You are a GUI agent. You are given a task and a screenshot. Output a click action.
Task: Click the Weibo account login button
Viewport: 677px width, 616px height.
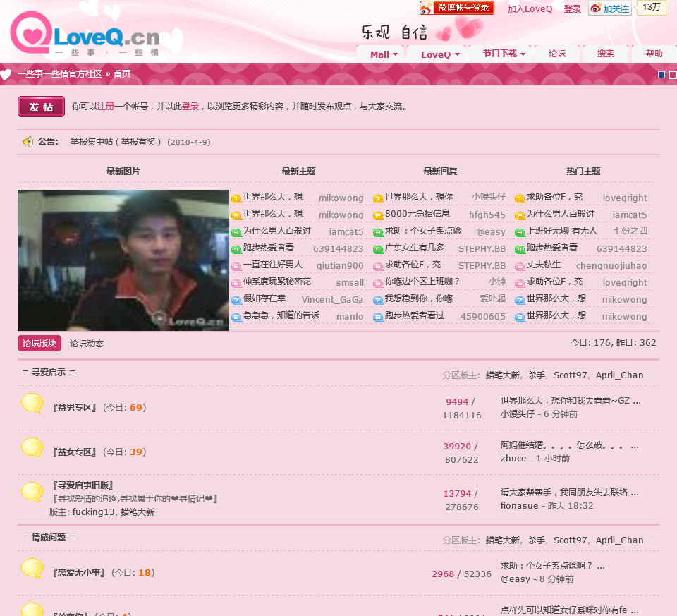tap(457, 8)
